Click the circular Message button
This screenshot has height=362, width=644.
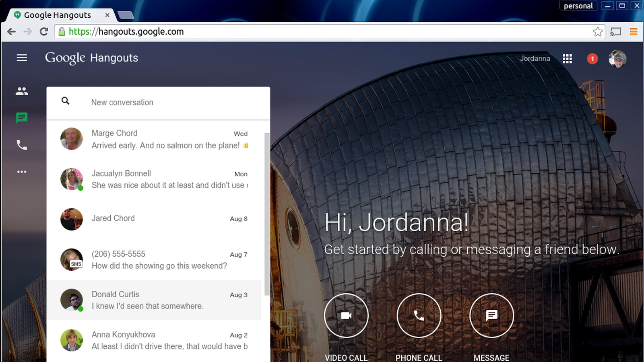491,315
